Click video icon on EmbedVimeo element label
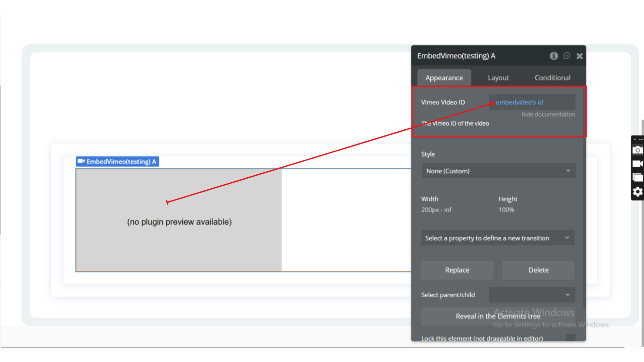The image size is (644, 362). pos(81,162)
